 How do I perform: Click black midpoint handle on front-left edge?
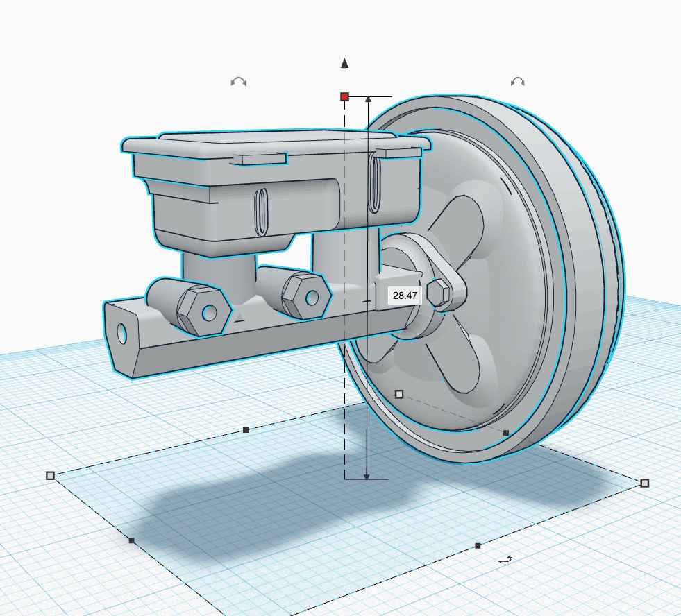132,540
